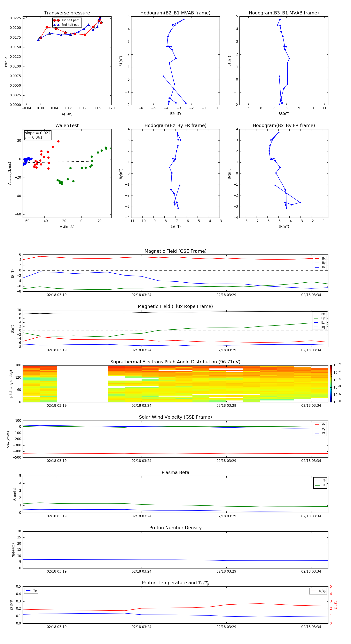This screenshot has height=644, width=351.
Task: Click the 'slope = 0.022' annotation
Action: (x=38, y=133)
